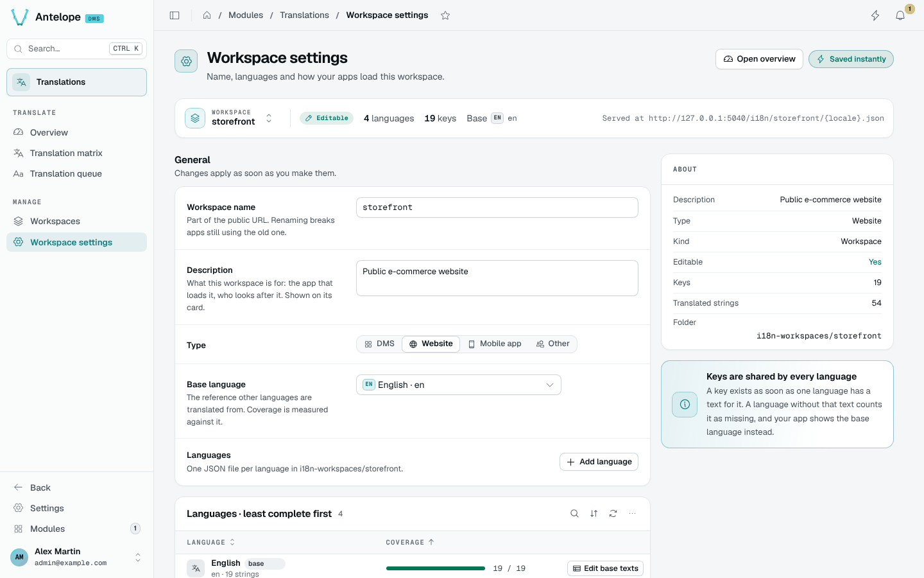
Task: Edit the Description text area
Action: [x=497, y=278]
